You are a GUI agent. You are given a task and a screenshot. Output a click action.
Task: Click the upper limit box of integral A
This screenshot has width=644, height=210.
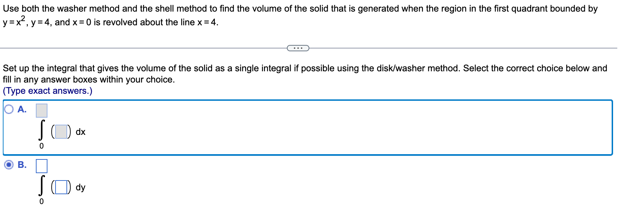click(41, 111)
